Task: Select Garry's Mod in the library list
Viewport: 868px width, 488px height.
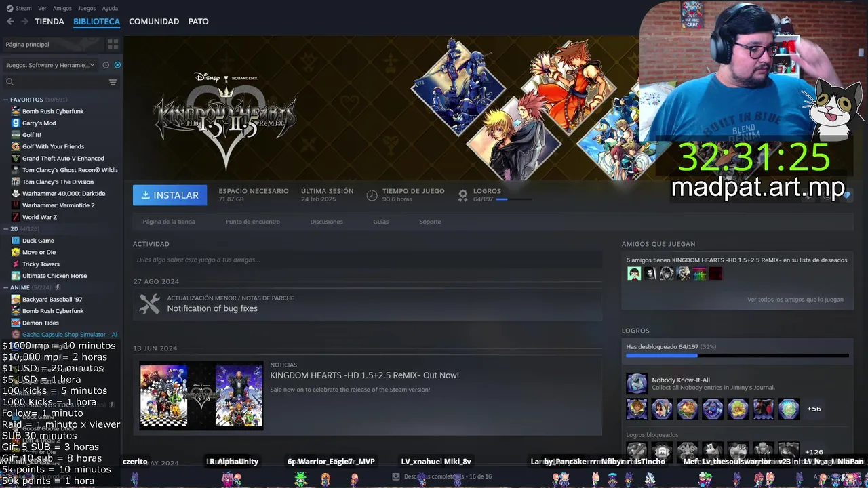Action: coord(39,123)
